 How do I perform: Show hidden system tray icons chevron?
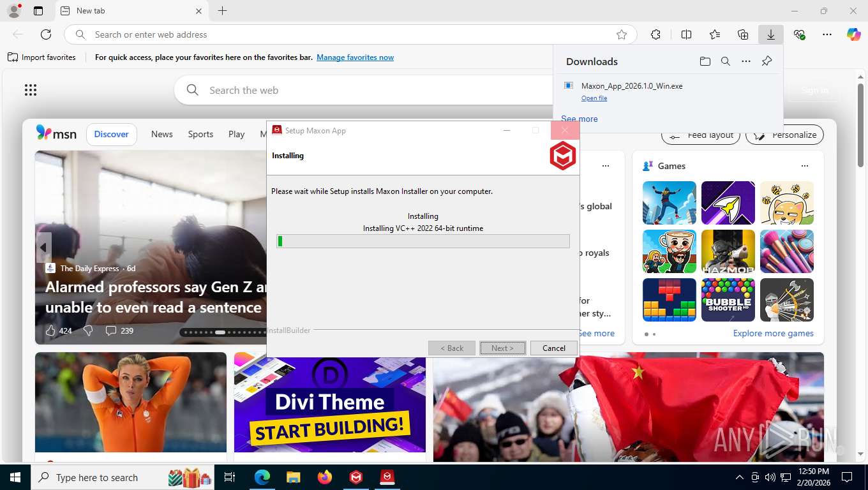(740, 477)
